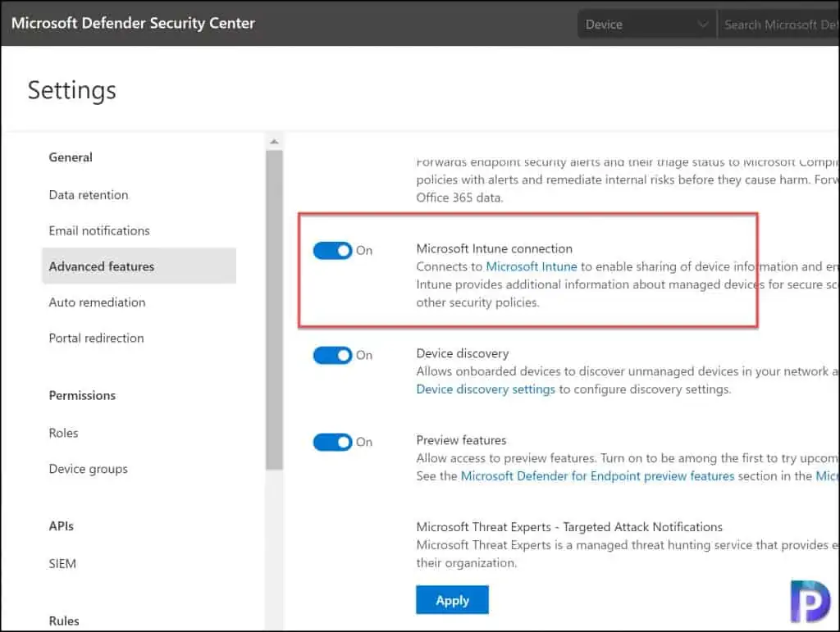Screen dimensions: 840x632
Task: Select Advanced features in sidebar
Action: (139, 266)
